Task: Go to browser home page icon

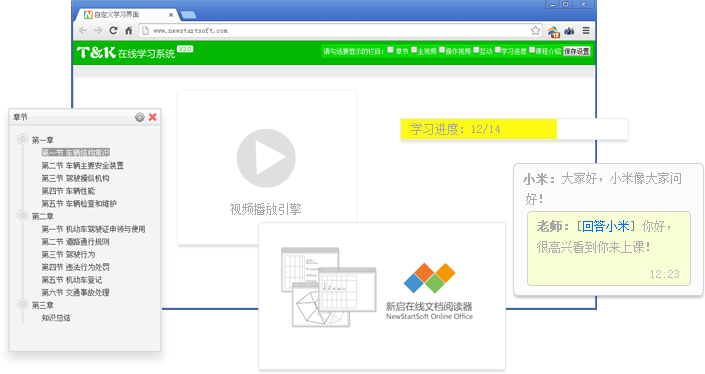Action: point(129,31)
